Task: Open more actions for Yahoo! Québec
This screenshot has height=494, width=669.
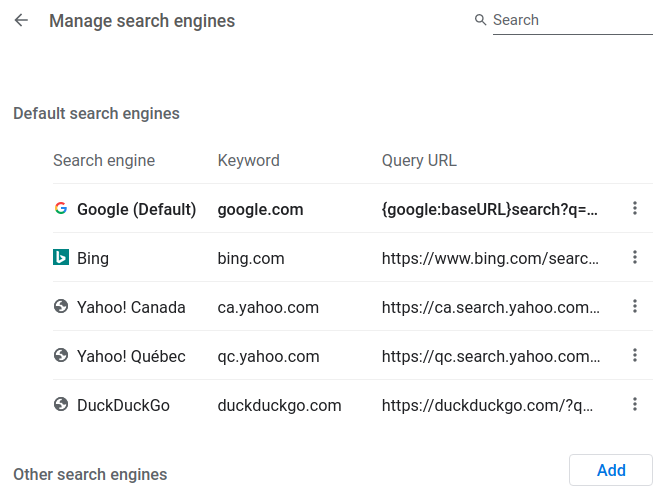Action: coord(635,355)
